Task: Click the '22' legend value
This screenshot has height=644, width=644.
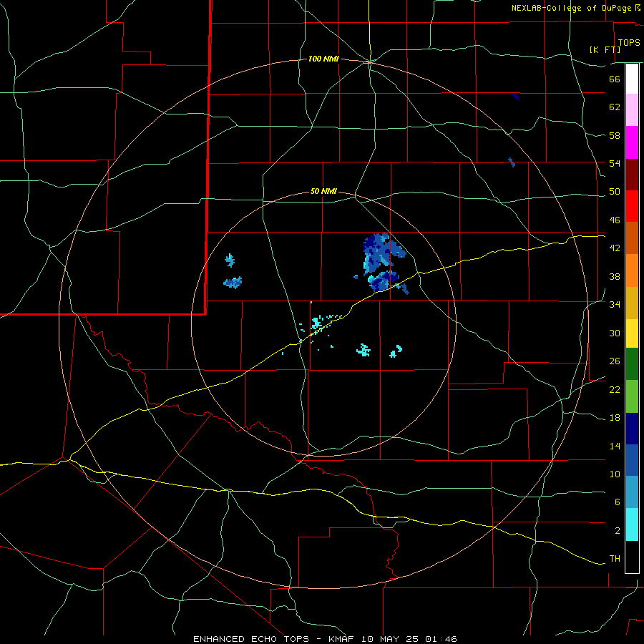Action: pos(615,389)
